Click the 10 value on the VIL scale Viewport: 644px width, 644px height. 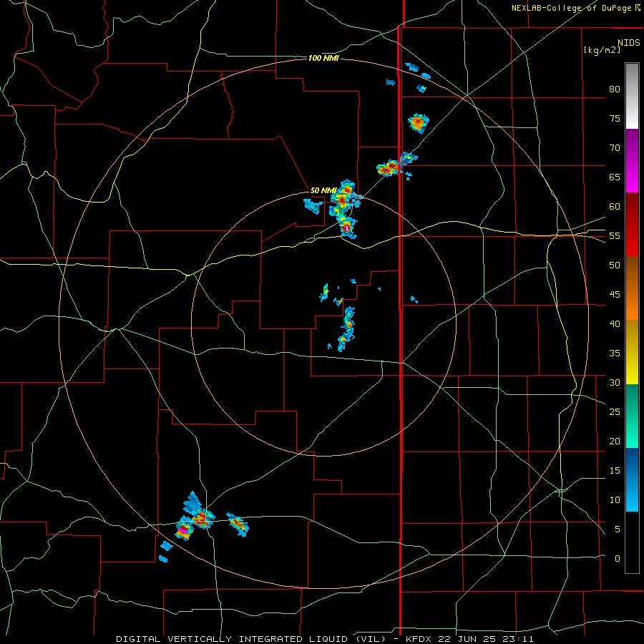point(615,500)
